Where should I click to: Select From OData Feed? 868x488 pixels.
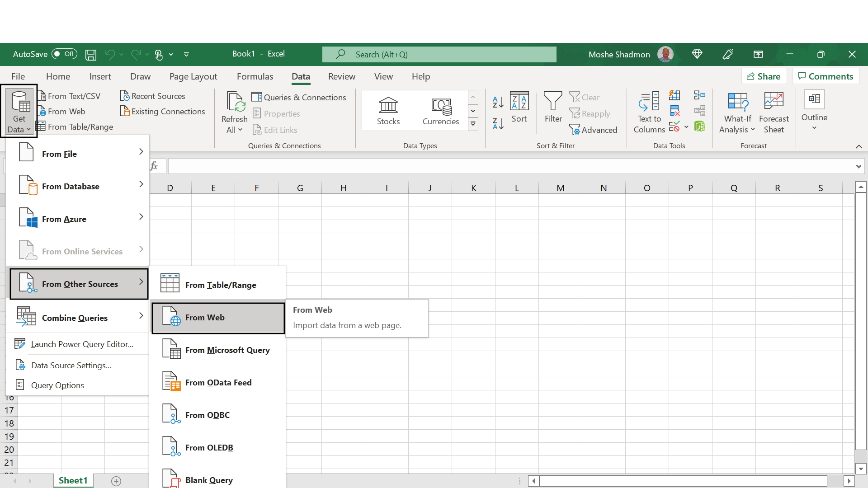(218, 383)
